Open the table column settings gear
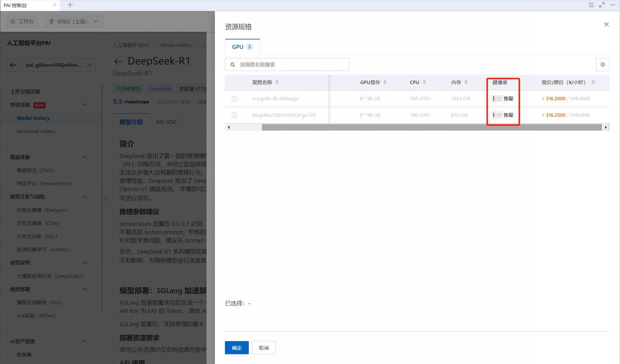The width and height of the screenshot is (620, 364). click(603, 64)
